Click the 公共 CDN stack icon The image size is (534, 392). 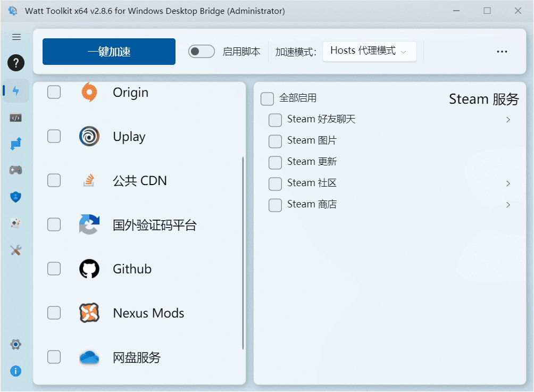(89, 180)
